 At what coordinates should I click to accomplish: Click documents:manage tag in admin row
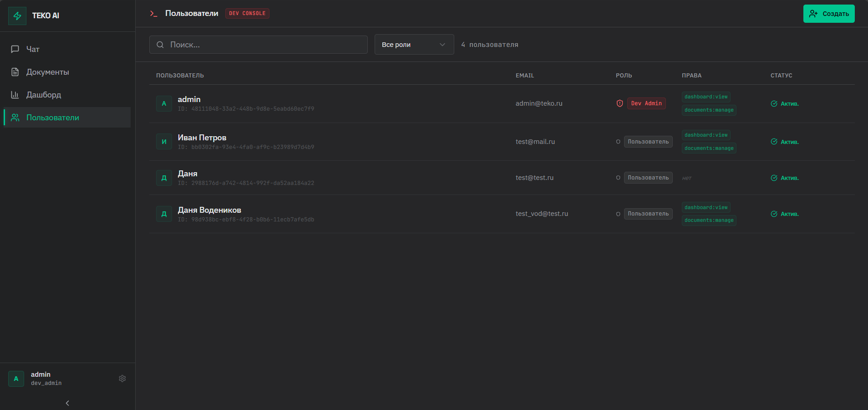tap(709, 110)
